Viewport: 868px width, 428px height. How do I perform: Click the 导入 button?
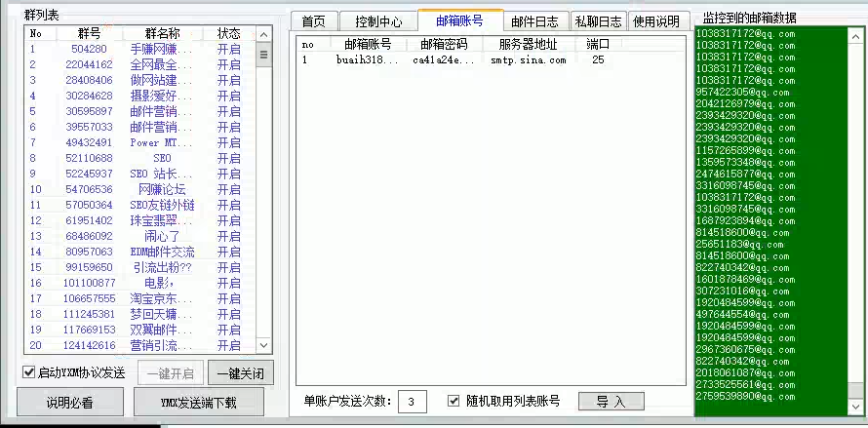coord(611,401)
